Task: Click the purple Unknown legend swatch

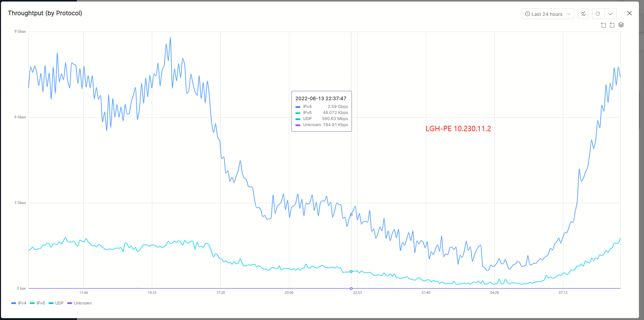Action: point(70,303)
